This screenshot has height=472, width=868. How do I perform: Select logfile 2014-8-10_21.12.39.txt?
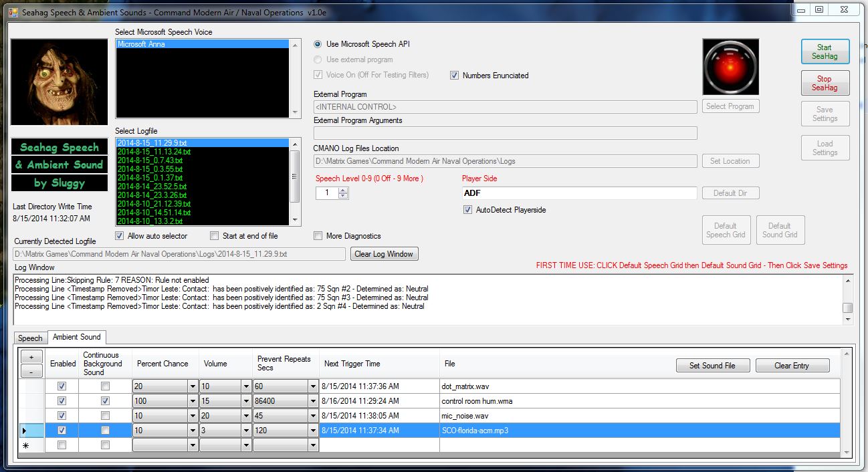(203, 204)
